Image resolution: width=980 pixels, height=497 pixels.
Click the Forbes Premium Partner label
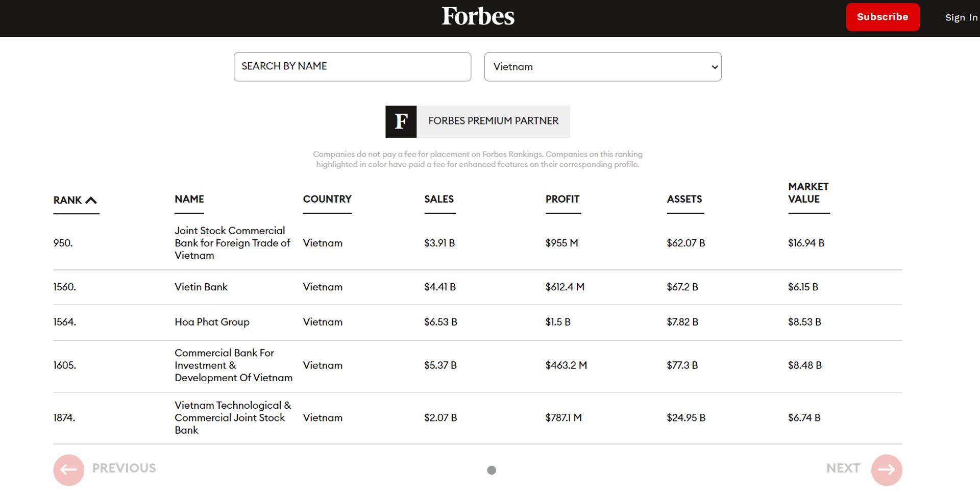coord(493,121)
